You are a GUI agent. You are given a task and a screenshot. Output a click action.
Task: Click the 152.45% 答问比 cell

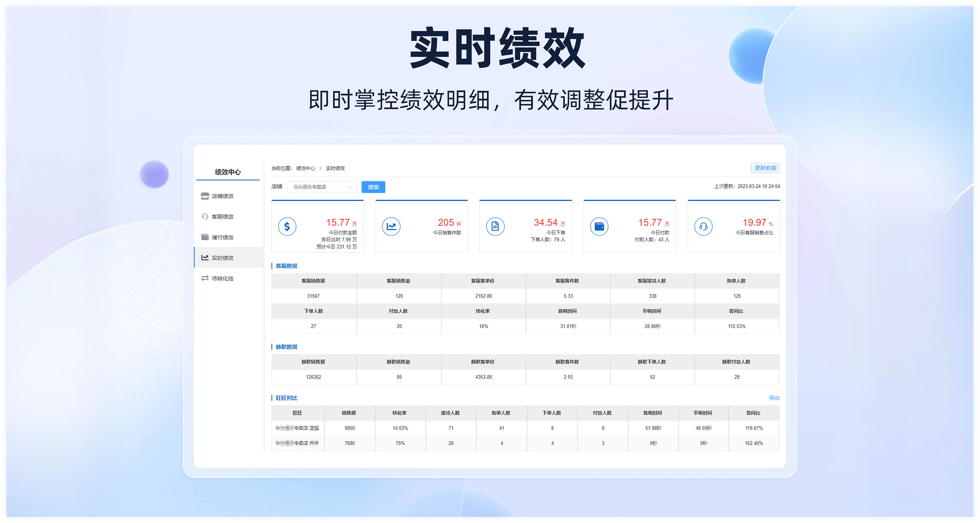tap(754, 443)
